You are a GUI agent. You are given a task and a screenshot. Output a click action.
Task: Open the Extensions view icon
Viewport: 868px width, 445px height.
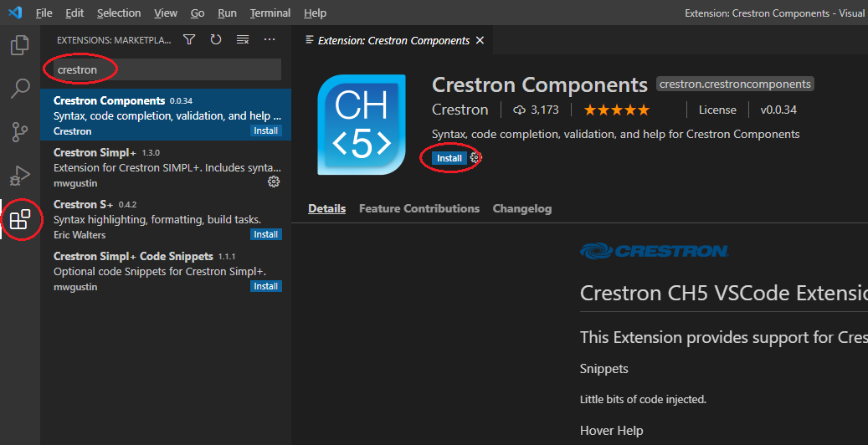(20, 220)
